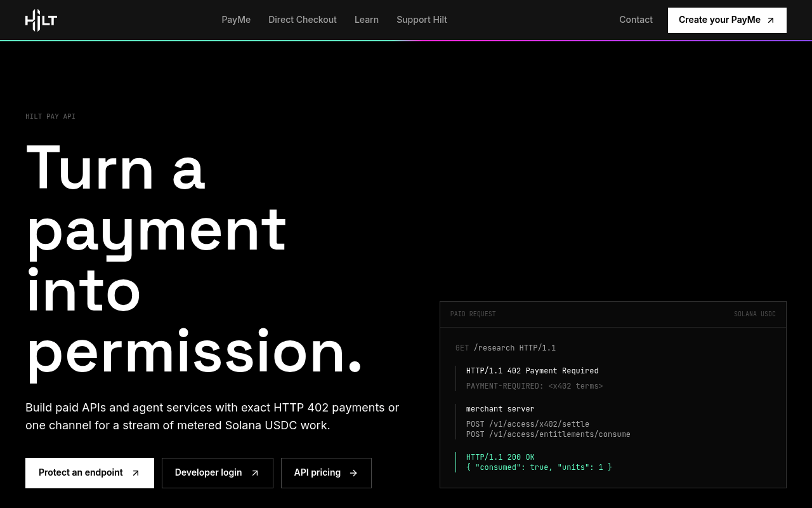Click the consumed true units JSON line
Screen dimensions: 812x508
pyautogui.click(x=539, y=467)
